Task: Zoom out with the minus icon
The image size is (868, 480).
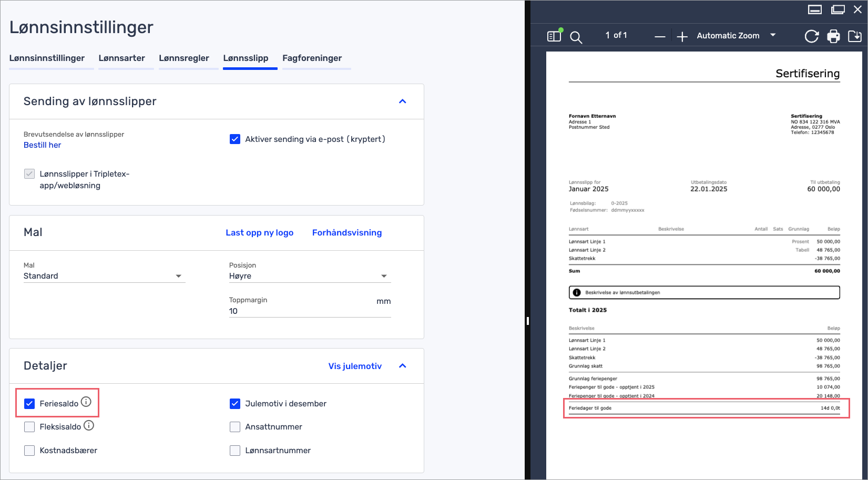Action: (x=660, y=36)
